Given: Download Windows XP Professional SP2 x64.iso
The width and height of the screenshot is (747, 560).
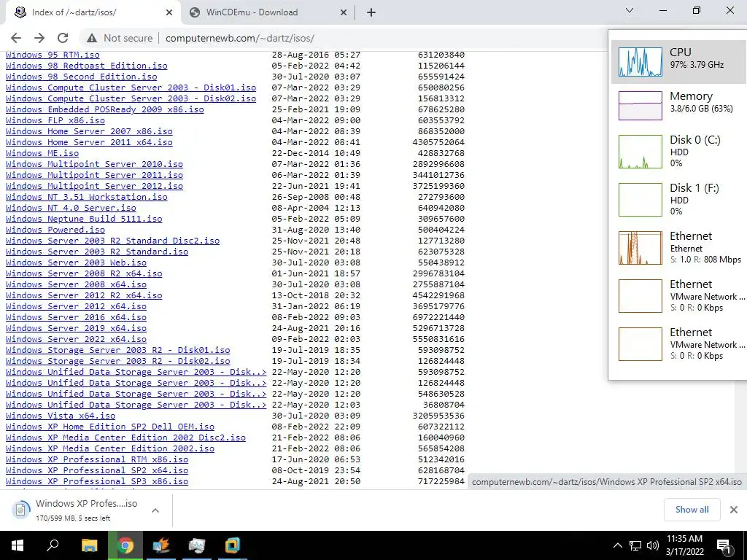Looking at the screenshot, I should point(97,471).
